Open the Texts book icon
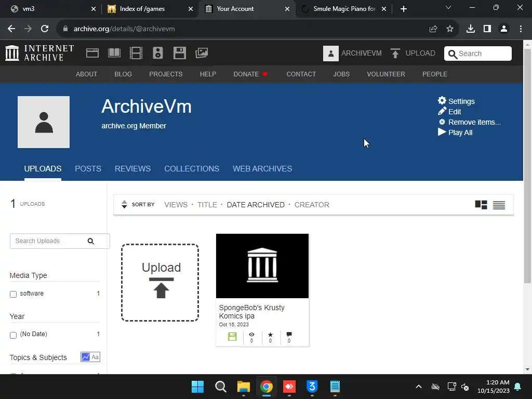This screenshot has width=532, height=399. coord(114,53)
